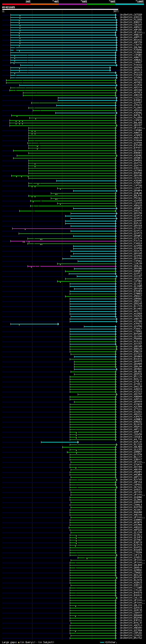Open hit UniRef100_C0PRT6

131,120
